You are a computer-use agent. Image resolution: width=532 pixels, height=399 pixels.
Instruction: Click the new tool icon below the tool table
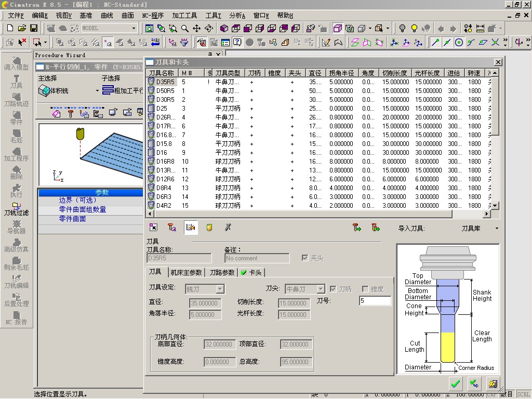[x=172, y=228]
